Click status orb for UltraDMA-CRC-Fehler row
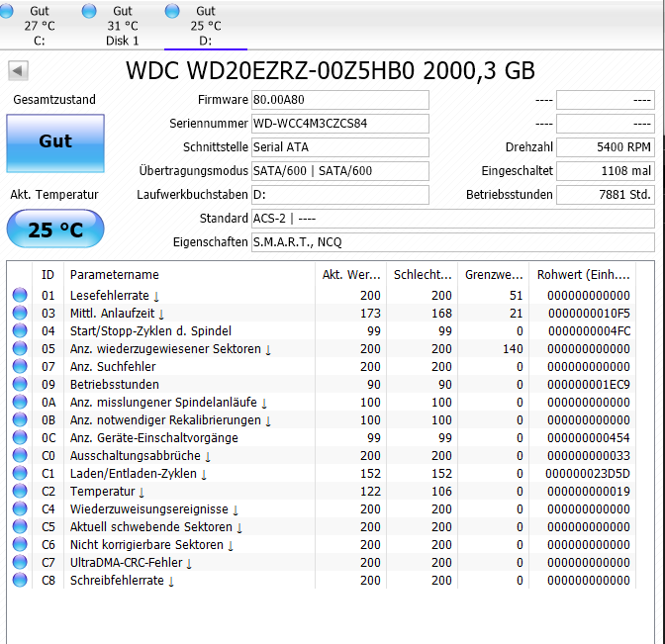Screen dimensions: 665x644 coord(20,562)
